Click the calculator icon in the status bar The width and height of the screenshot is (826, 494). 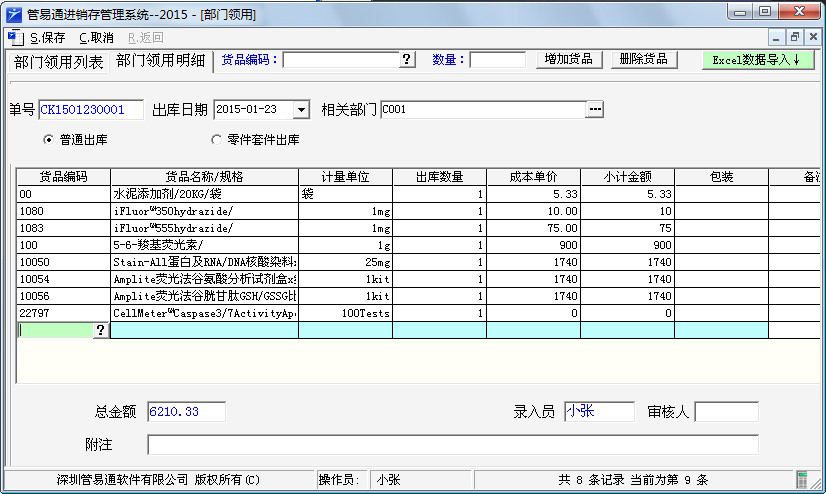[801, 480]
